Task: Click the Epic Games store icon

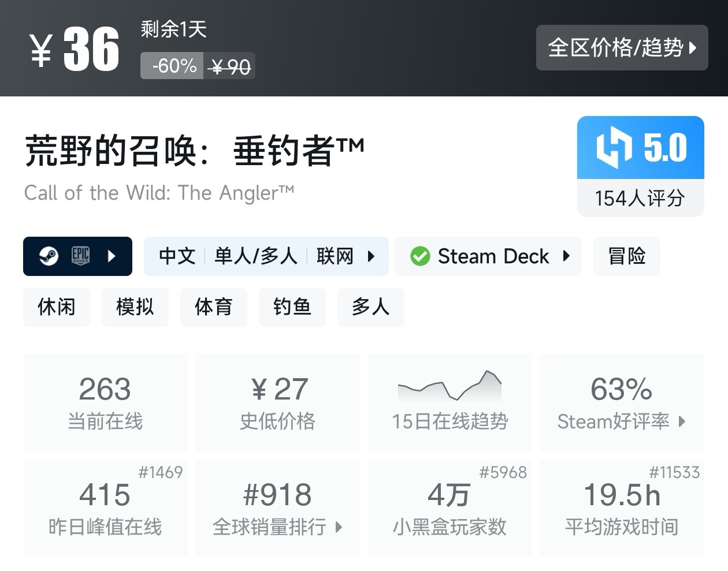Action: click(x=80, y=256)
